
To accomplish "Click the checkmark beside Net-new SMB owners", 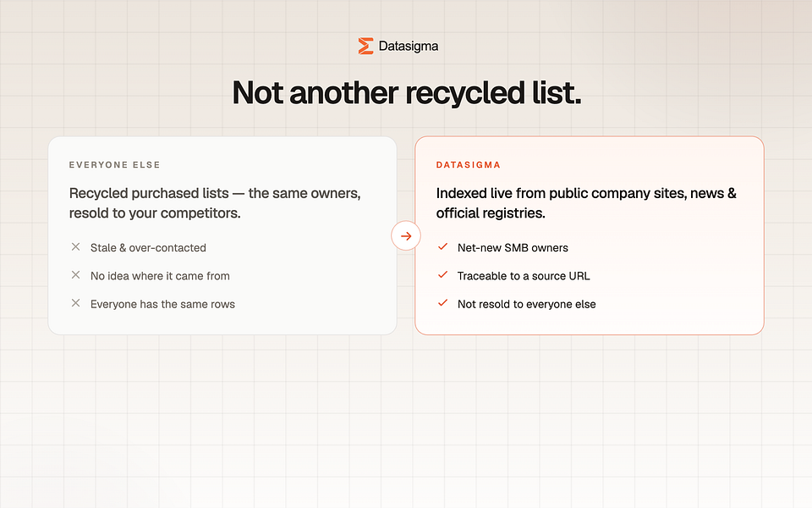I will tap(442, 246).
